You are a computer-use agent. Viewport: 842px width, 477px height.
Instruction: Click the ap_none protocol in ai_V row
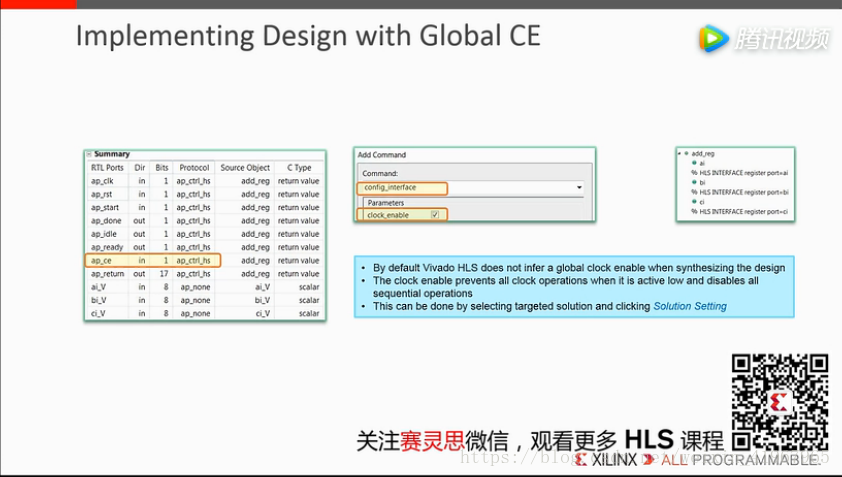click(x=195, y=287)
